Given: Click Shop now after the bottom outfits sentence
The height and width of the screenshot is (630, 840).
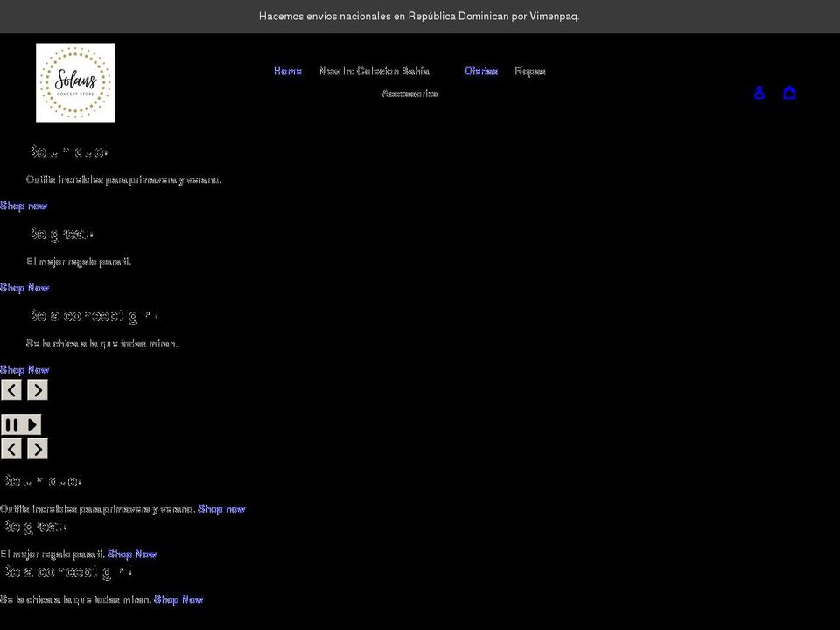Looking at the screenshot, I should tap(220, 508).
